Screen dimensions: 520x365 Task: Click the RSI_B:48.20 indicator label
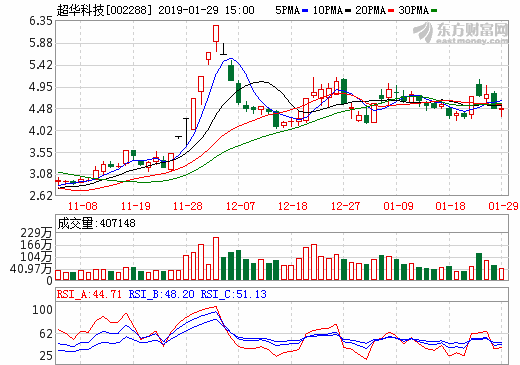coord(162,294)
